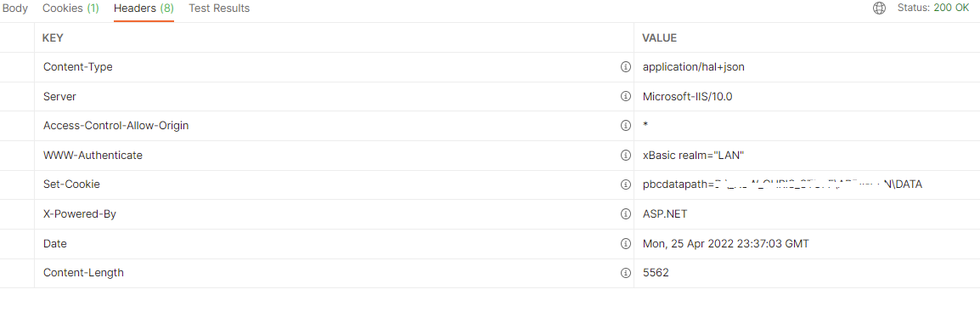Click the pbcdatapath cookie value
Image resolution: width=980 pixels, height=318 pixels.
(782, 185)
